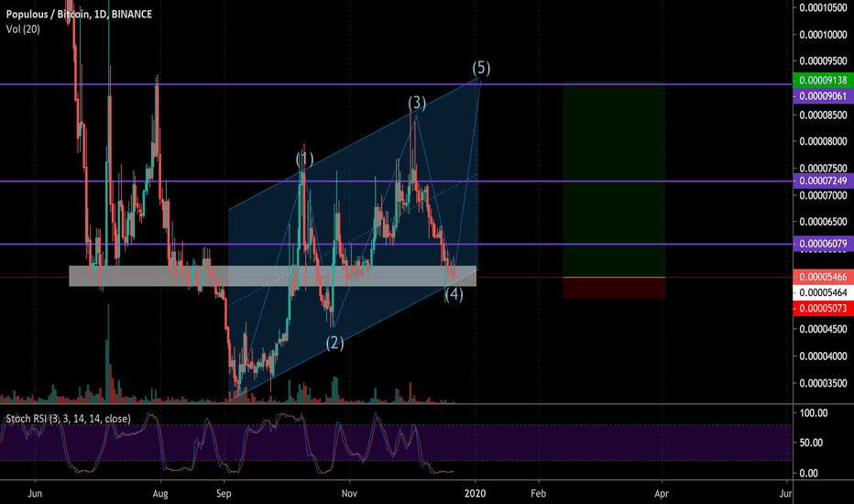The height and width of the screenshot is (504, 854).
Task: Select the purple 0.00009061 price label
Action: click(823, 96)
